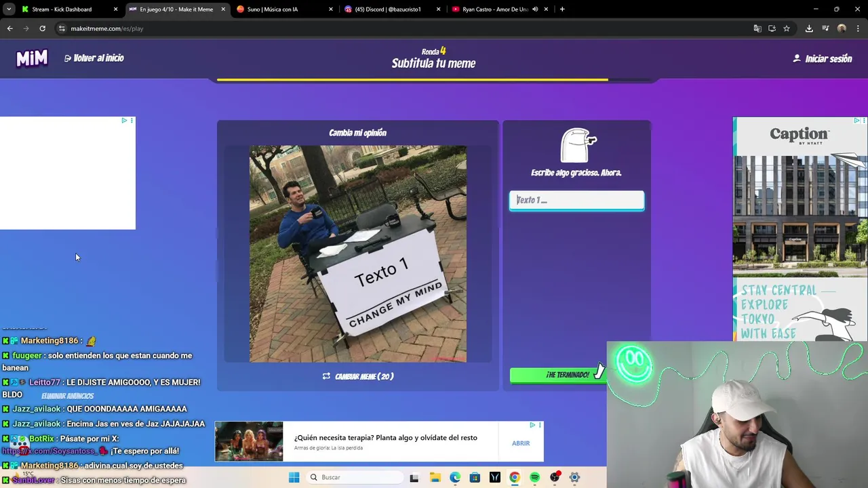
Task: Click 'Volver al inicio' link
Action: coord(94,58)
